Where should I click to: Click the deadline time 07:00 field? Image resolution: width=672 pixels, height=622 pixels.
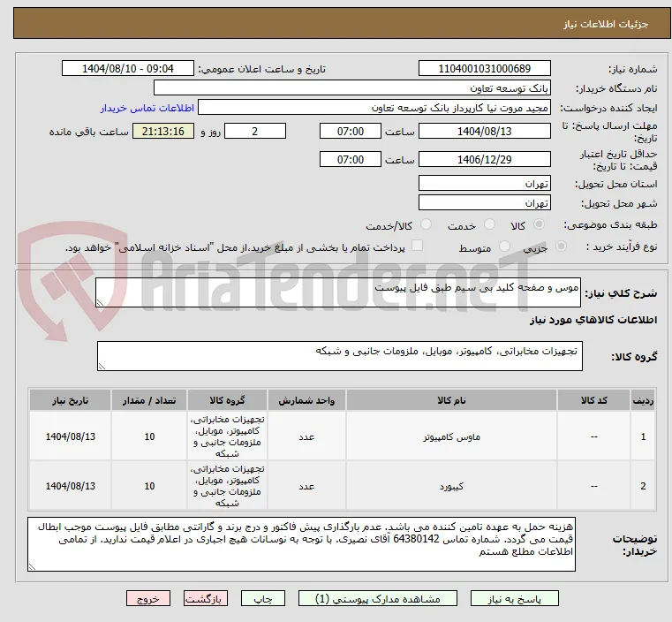pos(351,131)
